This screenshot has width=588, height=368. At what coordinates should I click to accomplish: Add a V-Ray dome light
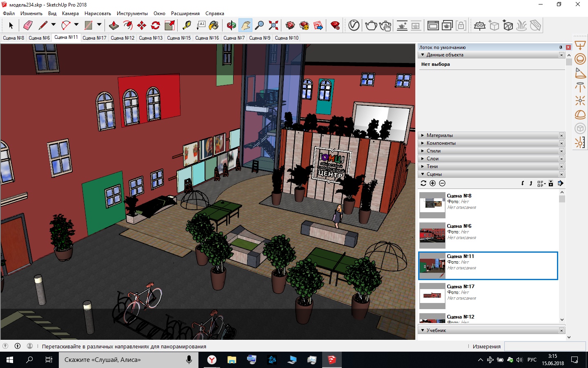[580, 114]
